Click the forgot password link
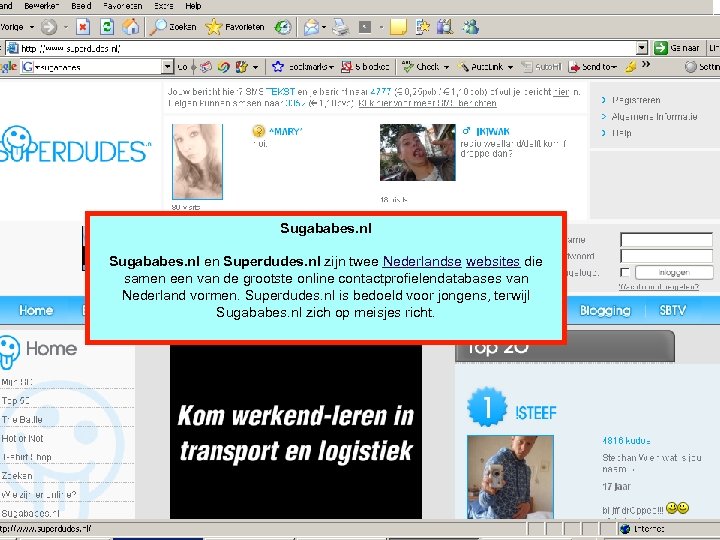 [x=658, y=287]
